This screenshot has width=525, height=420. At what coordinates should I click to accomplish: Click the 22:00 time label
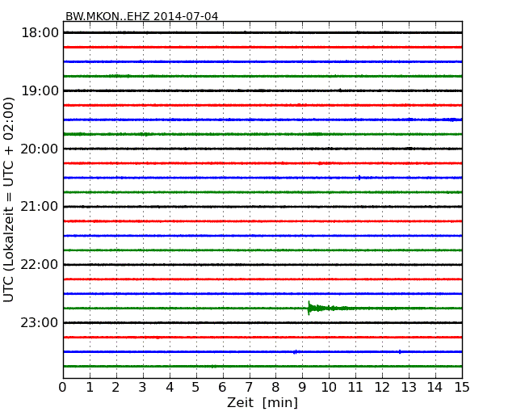point(40,265)
